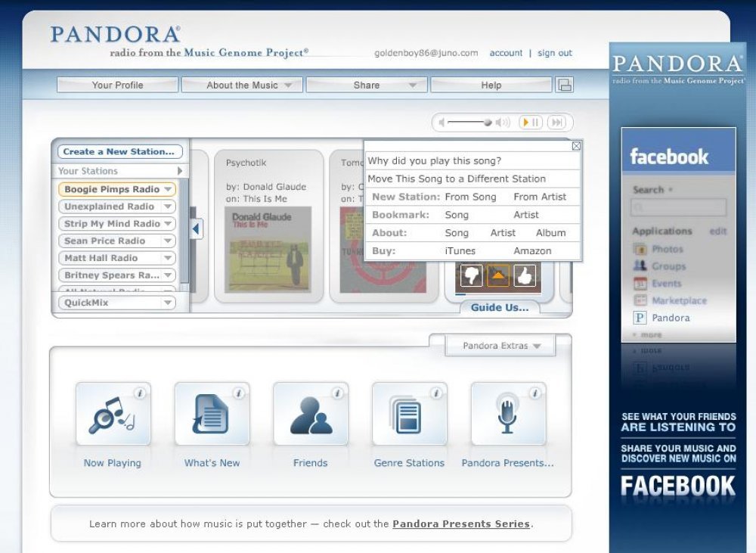Expand the Share menu
The width and height of the screenshot is (756, 553).
click(x=367, y=85)
